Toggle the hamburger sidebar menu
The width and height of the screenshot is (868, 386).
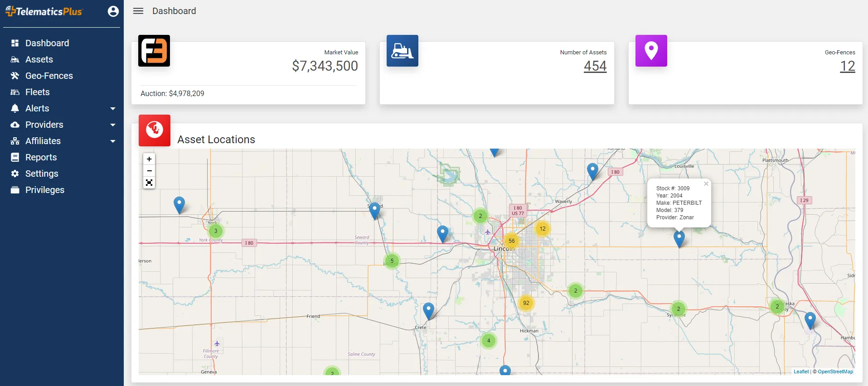pyautogui.click(x=138, y=11)
